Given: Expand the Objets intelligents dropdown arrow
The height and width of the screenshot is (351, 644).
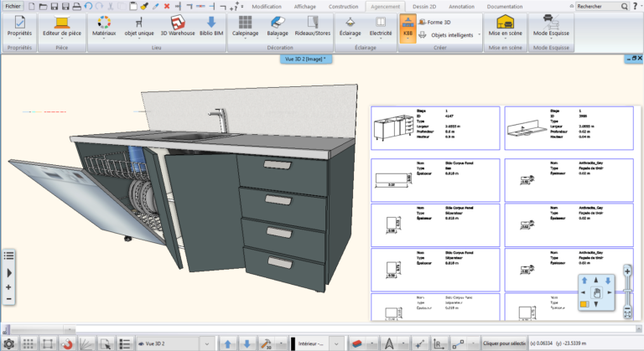Looking at the screenshot, I should tap(480, 35).
